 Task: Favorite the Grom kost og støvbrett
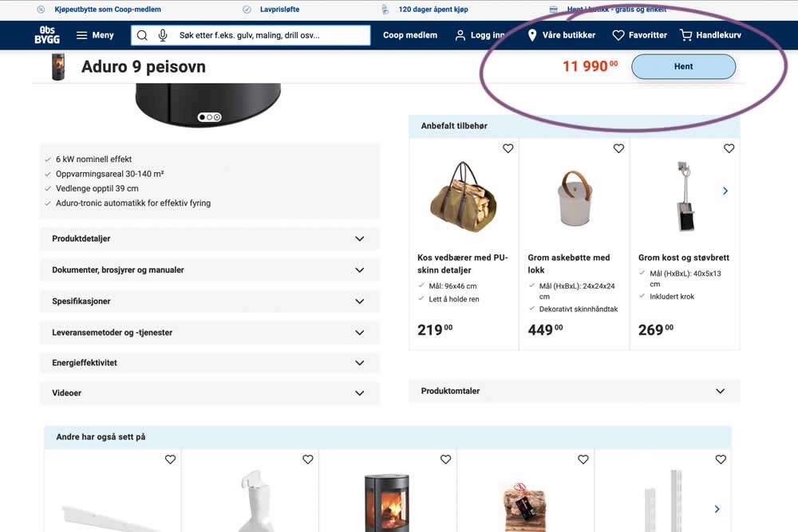point(729,148)
